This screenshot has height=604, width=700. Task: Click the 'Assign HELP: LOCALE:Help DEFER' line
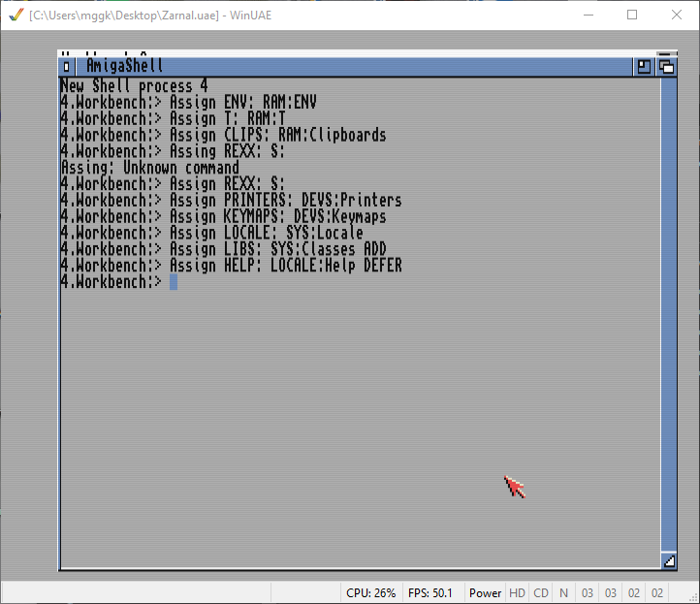(231, 266)
